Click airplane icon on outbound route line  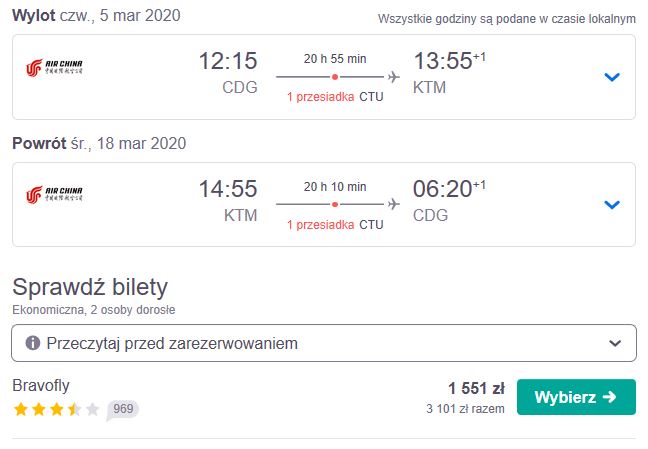[x=393, y=77]
